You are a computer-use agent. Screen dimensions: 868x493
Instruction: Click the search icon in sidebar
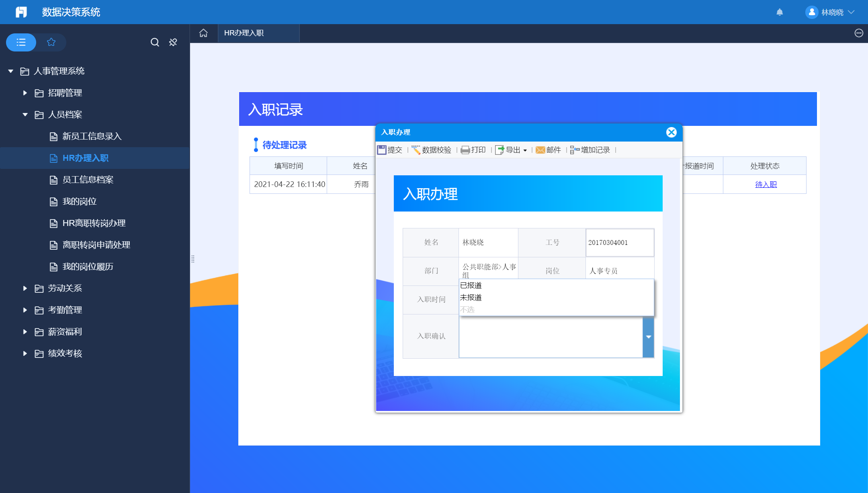[x=155, y=42]
